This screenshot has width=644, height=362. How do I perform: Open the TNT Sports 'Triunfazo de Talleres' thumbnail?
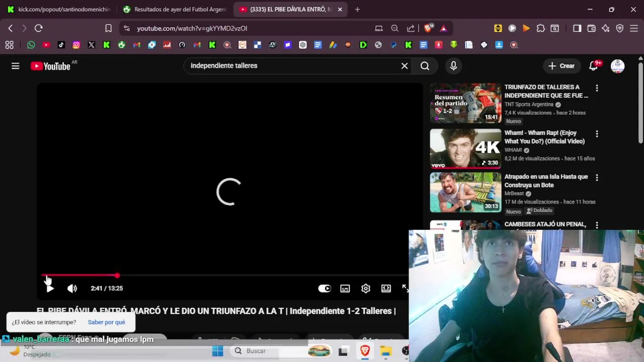(465, 103)
